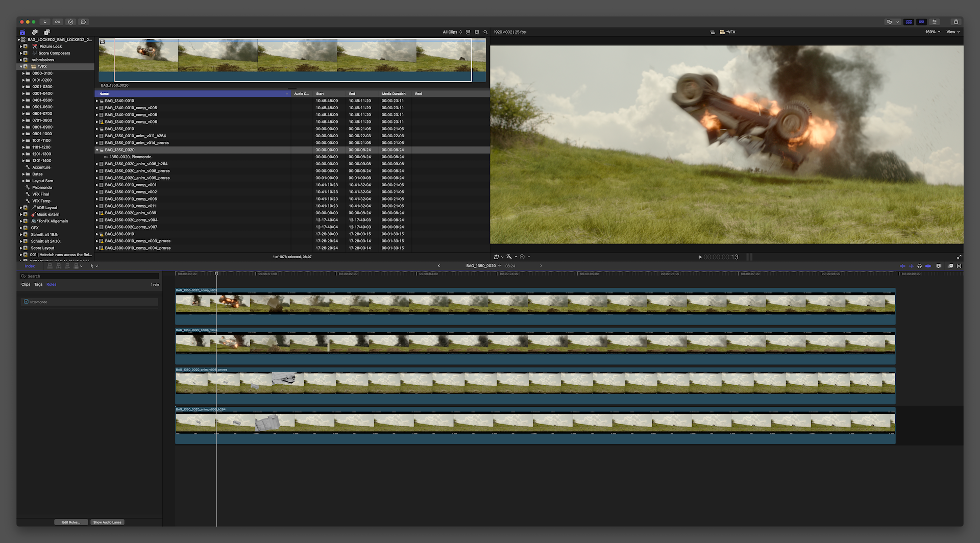Switch to the Tags tab
Screen dimensions: 980x543
(38, 284)
